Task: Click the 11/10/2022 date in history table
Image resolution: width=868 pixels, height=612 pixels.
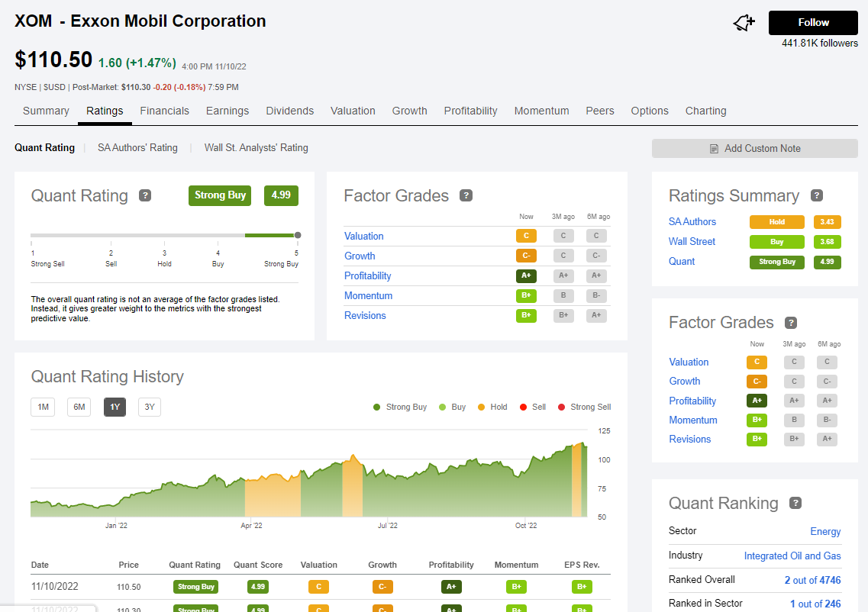Action: tap(55, 587)
